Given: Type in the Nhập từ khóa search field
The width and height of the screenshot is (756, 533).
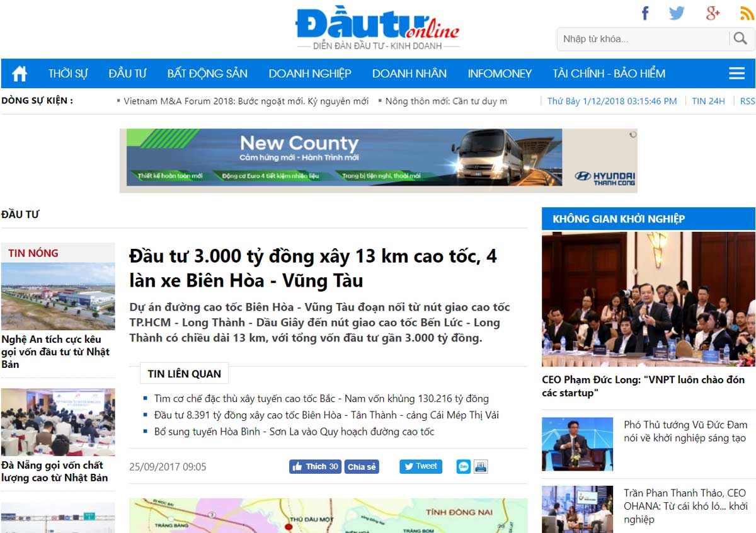Looking at the screenshot, I should pos(643,39).
